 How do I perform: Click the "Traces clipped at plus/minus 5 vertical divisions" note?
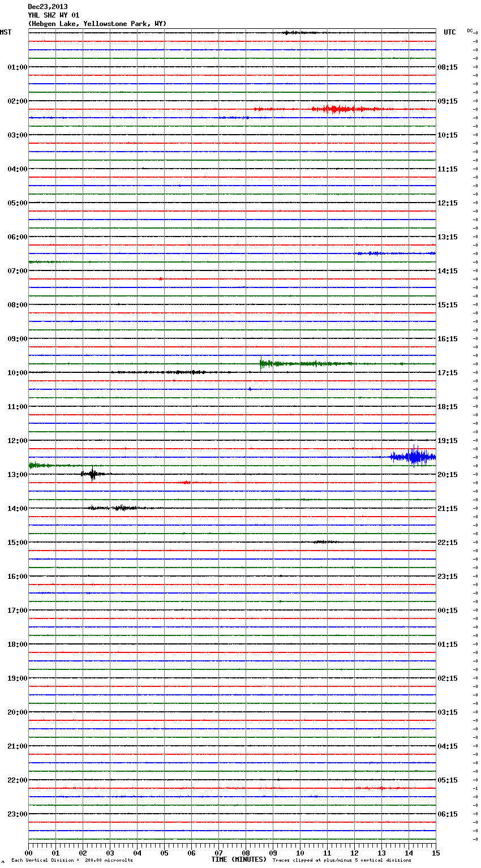[342, 861]
